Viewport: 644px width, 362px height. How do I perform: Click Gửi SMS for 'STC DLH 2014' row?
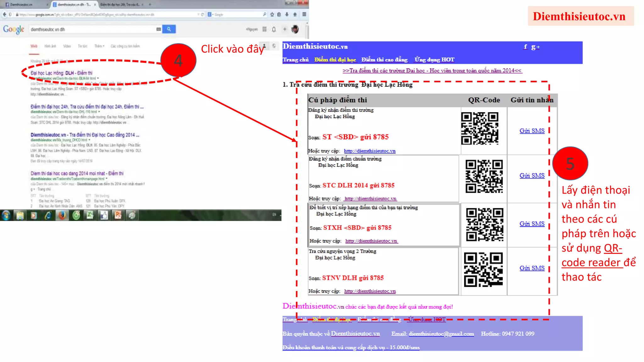coord(532,175)
